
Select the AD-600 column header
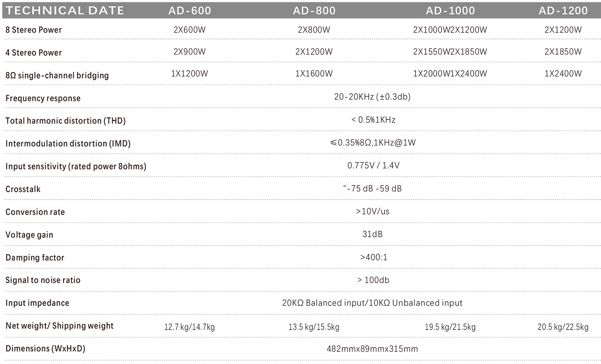[190, 11]
